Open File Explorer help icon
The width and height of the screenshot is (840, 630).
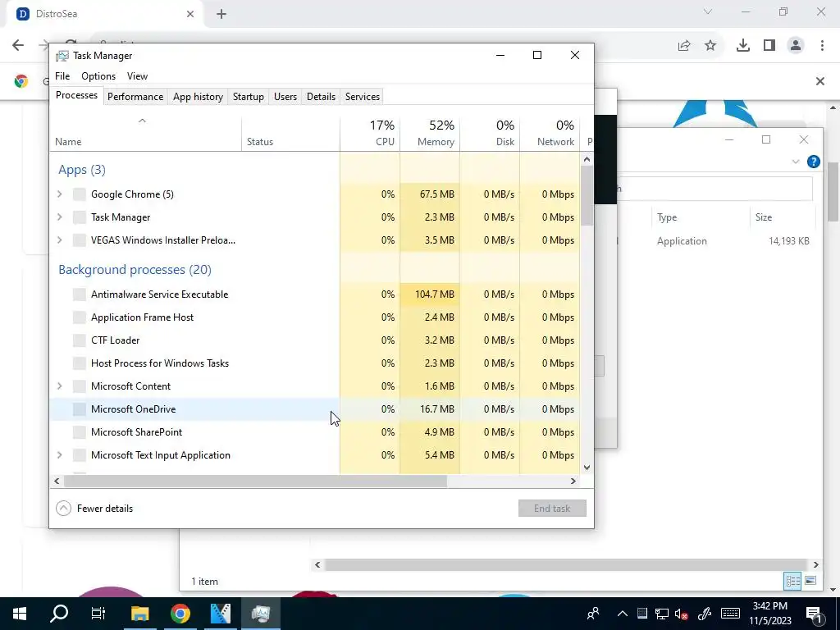pos(813,162)
